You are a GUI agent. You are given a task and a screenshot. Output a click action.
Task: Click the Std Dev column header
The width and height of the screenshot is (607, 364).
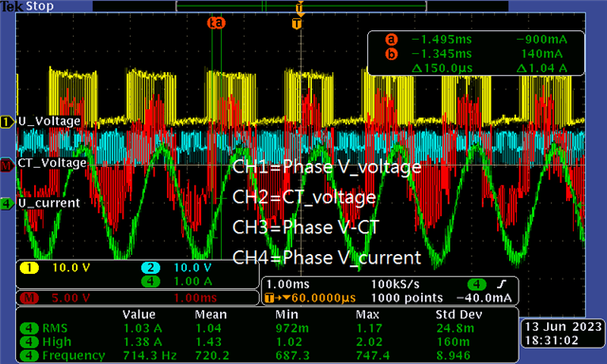coord(459,315)
